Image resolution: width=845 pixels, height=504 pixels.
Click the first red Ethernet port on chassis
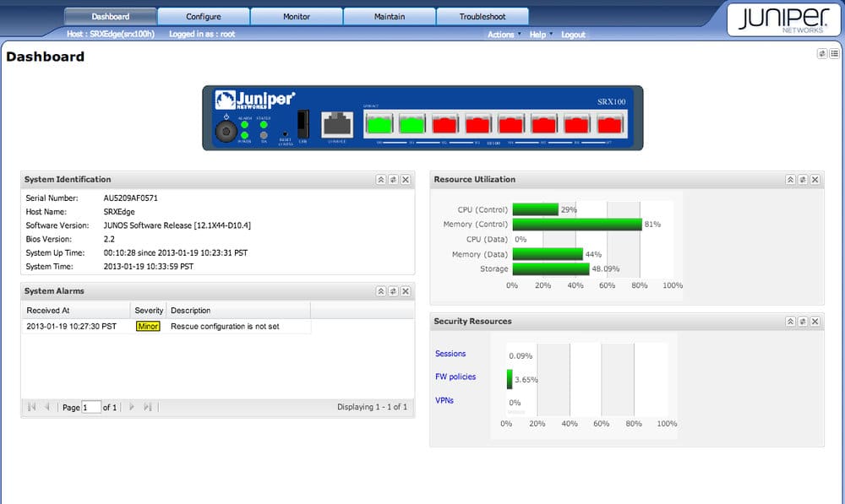point(445,124)
